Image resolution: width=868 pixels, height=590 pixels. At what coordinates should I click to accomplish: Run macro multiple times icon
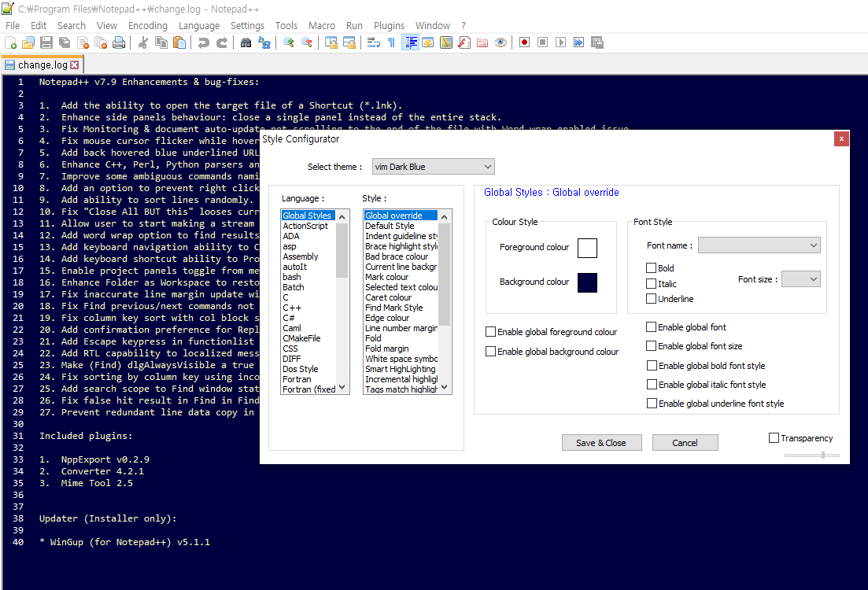[578, 42]
